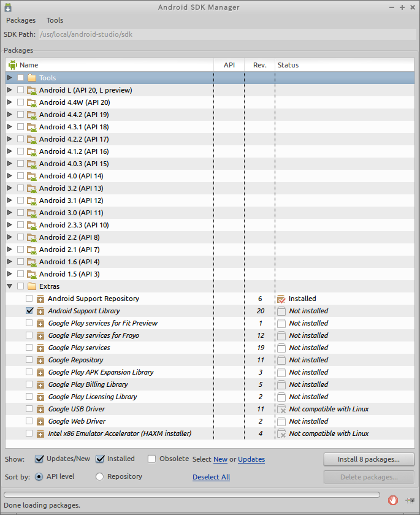Uncheck the Android Support Library checkbox
Screen dimensions: 420x515
click(x=29, y=311)
